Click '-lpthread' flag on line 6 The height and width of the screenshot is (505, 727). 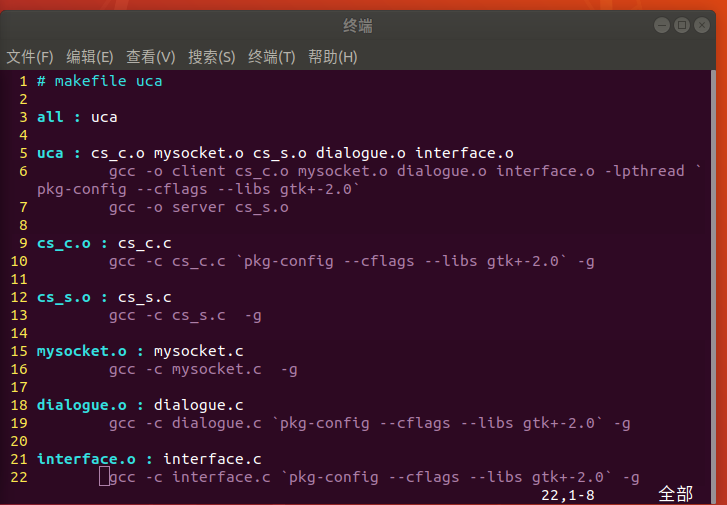[644, 171]
